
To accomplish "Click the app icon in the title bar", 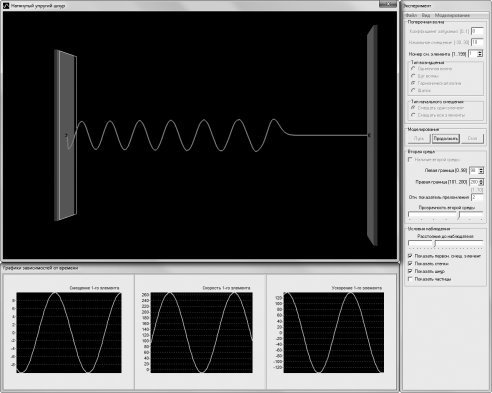I will (6, 5).
